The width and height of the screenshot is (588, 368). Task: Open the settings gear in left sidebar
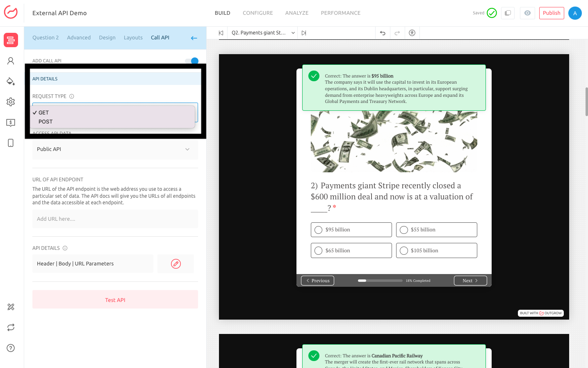pos(11,102)
